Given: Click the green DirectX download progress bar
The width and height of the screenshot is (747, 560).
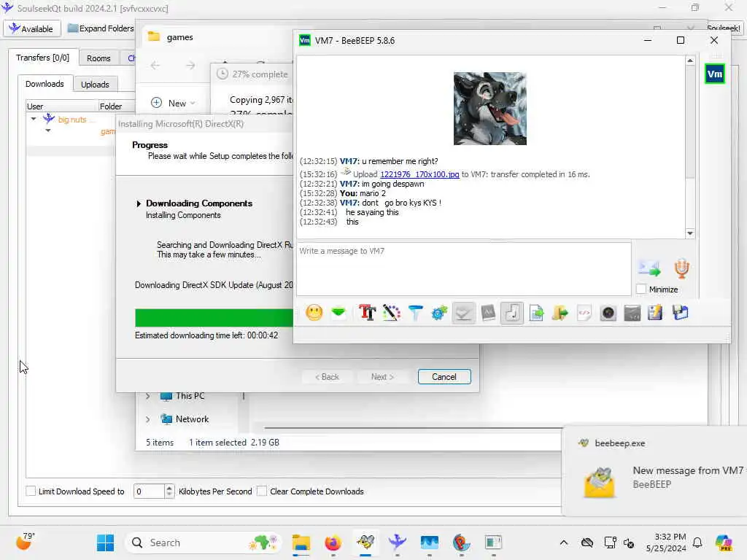Looking at the screenshot, I should pyautogui.click(x=214, y=318).
